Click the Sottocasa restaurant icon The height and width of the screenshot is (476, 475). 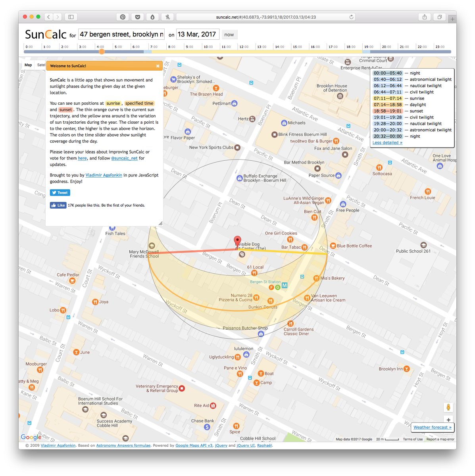[379, 167]
